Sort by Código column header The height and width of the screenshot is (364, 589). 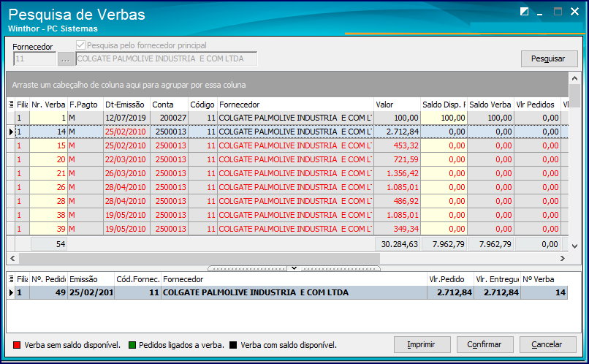click(202, 105)
